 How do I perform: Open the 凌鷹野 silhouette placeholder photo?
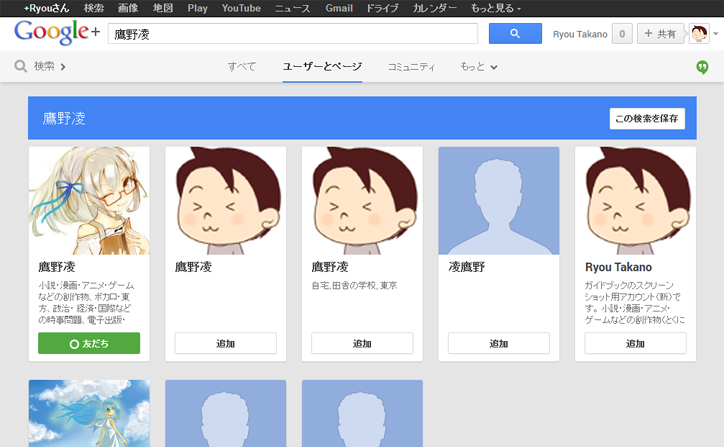coord(499,201)
